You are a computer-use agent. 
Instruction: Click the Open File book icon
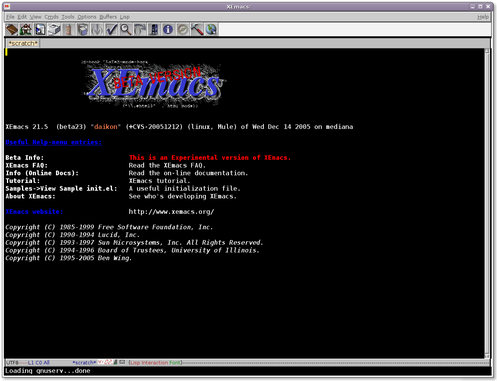(x=12, y=30)
